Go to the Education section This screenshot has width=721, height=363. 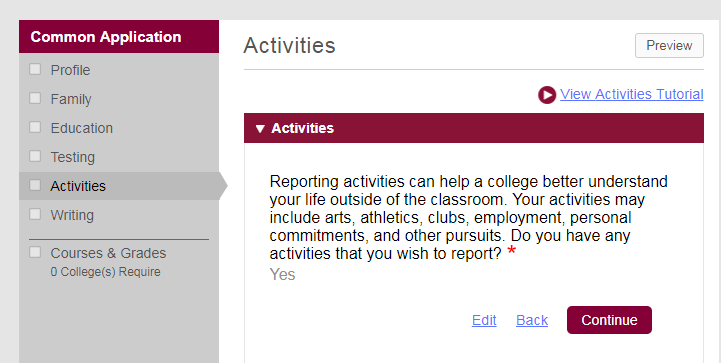coord(81,128)
